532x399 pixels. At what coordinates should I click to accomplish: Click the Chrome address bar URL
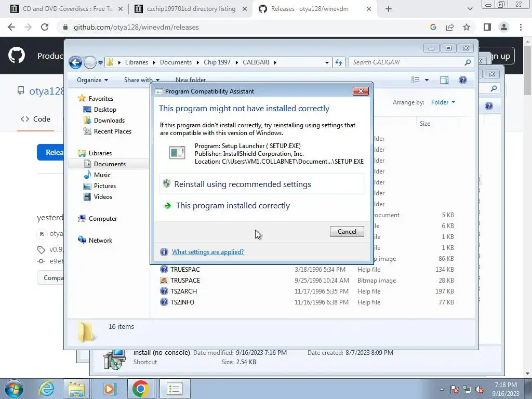[136, 27]
